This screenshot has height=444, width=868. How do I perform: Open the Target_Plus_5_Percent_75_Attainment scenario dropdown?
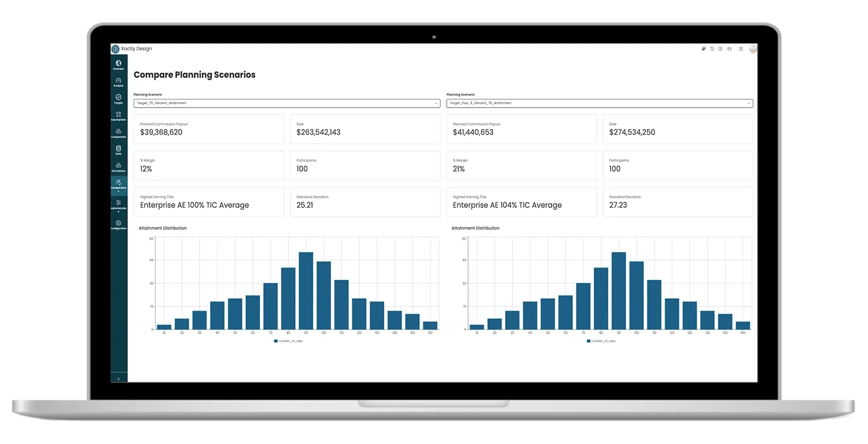(599, 103)
